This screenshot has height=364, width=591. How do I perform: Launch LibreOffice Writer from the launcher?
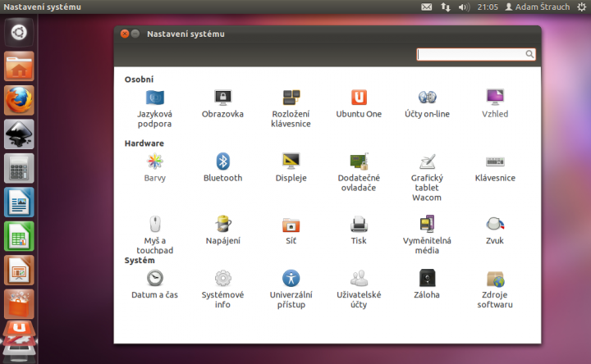19,202
